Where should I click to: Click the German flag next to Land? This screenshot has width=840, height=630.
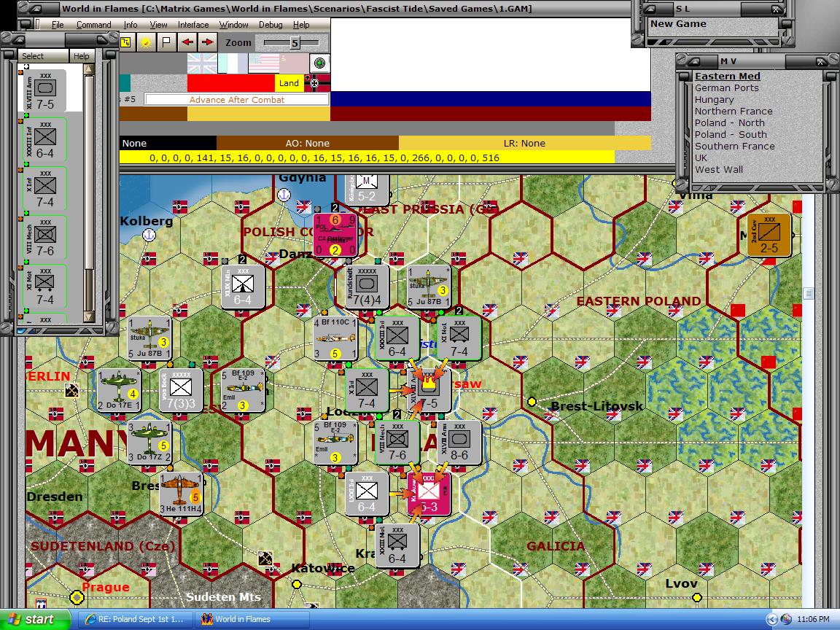pyautogui.click(x=317, y=83)
